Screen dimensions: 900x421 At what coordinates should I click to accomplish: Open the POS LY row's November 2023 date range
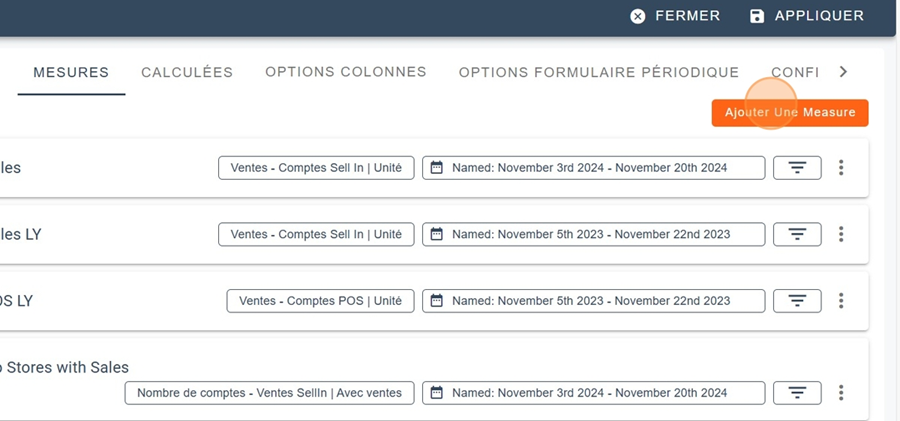click(x=593, y=301)
